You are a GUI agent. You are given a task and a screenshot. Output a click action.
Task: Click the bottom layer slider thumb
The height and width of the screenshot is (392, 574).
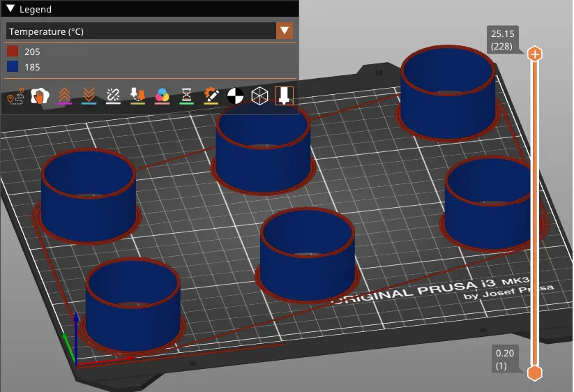point(535,373)
